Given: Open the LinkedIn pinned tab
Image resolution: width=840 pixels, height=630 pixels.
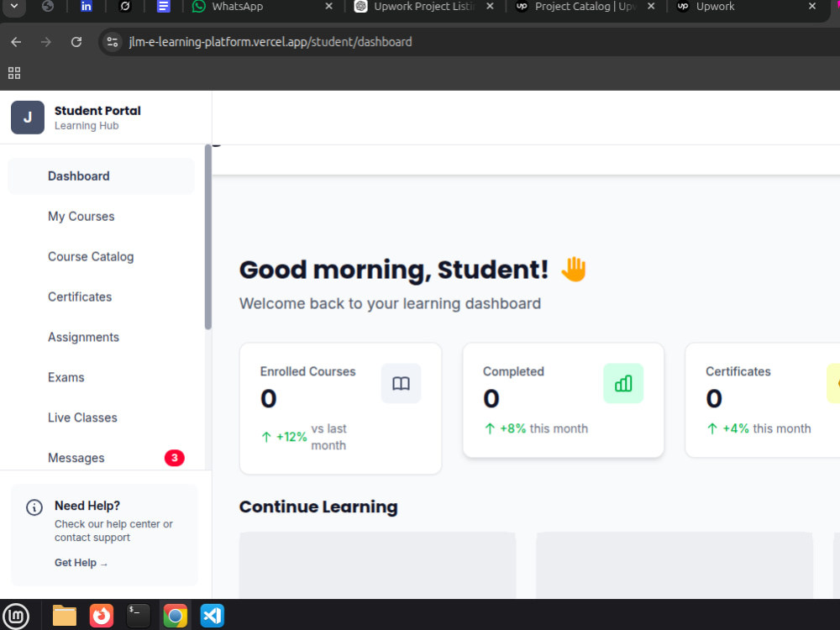Looking at the screenshot, I should point(86,7).
